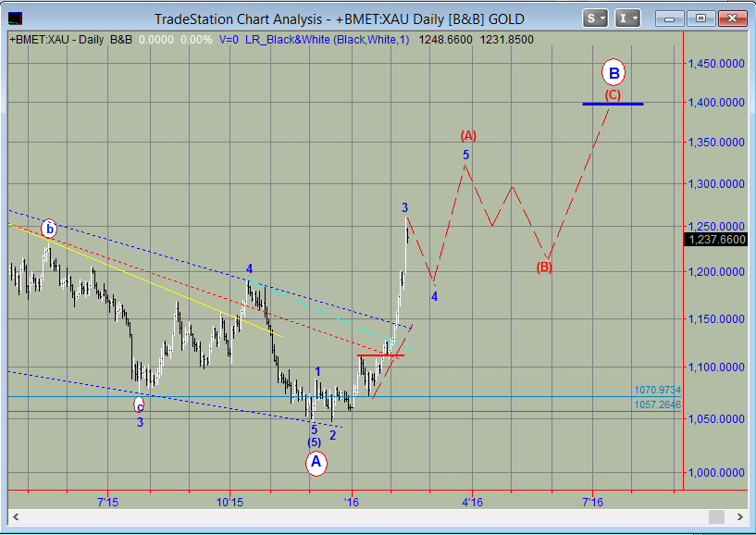Close the TradeStation chart window
The image size is (756, 535).
pyautogui.click(x=732, y=19)
